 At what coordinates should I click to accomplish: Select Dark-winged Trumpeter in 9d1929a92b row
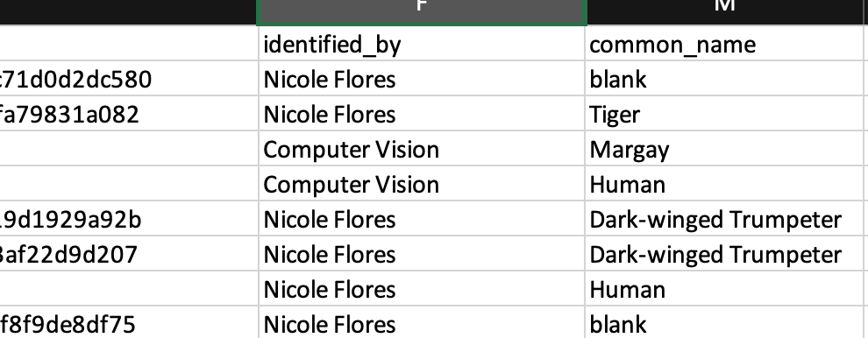[x=724, y=219]
